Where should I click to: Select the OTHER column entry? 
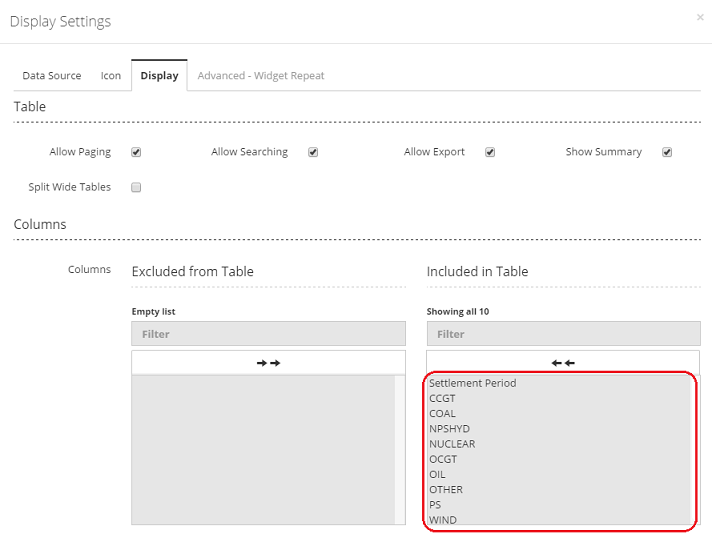click(559, 490)
